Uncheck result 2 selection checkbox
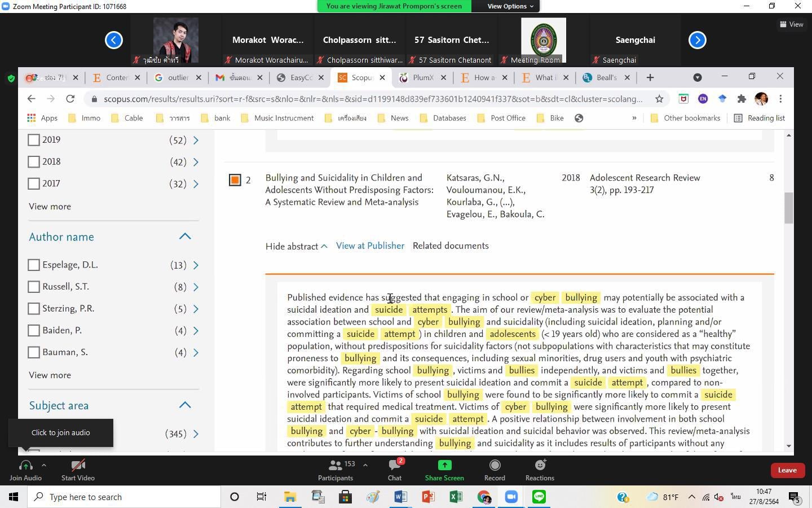The height and width of the screenshot is (508, 812). coord(235,180)
